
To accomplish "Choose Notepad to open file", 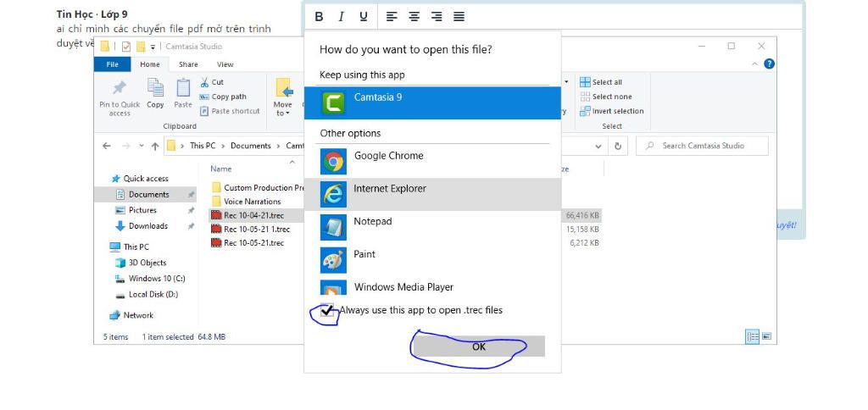I will (x=432, y=227).
